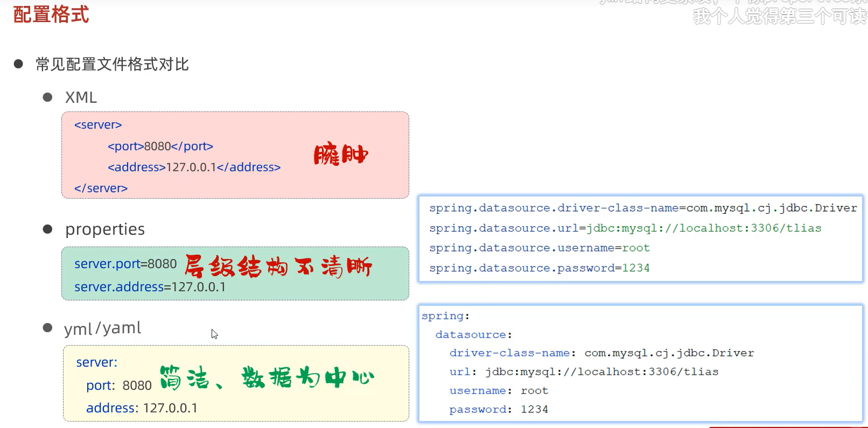This screenshot has height=428, width=868.
Task: Click the red note "层级结构不清晰"
Action: point(278,266)
